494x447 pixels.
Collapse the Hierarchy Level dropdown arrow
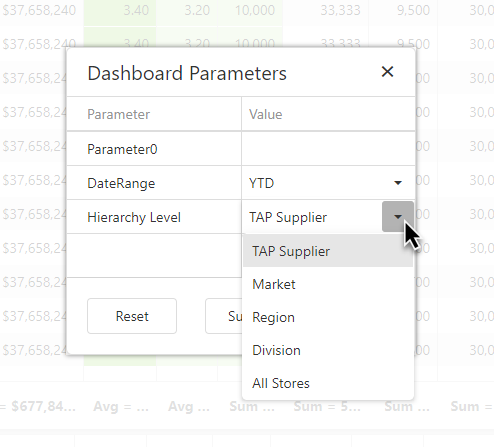pyautogui.click(x=398, y=217)
